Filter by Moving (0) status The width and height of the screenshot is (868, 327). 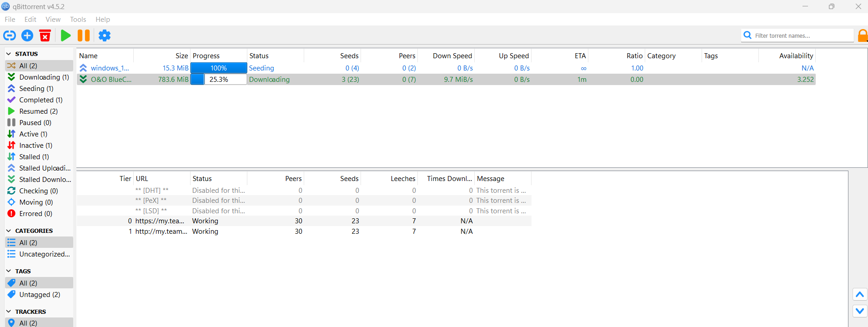(x=39, y=202)
